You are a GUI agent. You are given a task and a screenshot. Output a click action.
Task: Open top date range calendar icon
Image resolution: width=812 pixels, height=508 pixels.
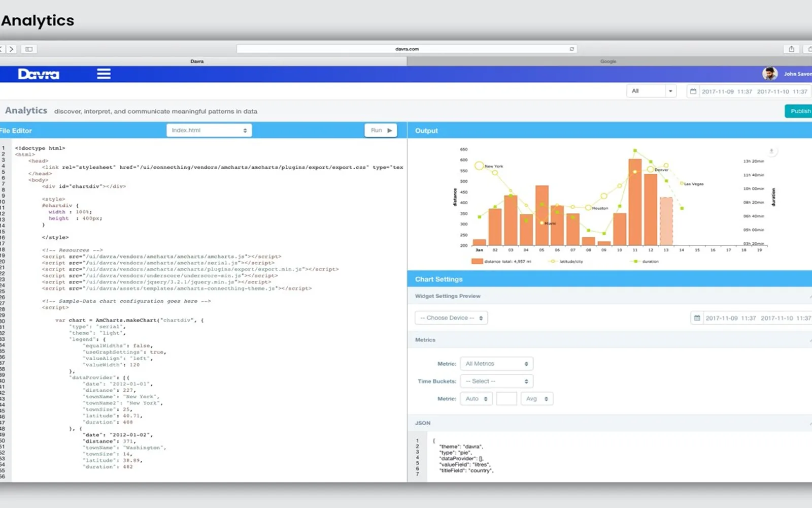click(693, 91)
